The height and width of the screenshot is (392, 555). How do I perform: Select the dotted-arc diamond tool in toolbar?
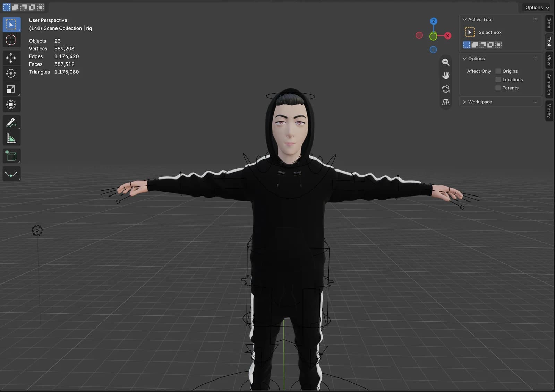pyautogui.click(x=11, y=174)
